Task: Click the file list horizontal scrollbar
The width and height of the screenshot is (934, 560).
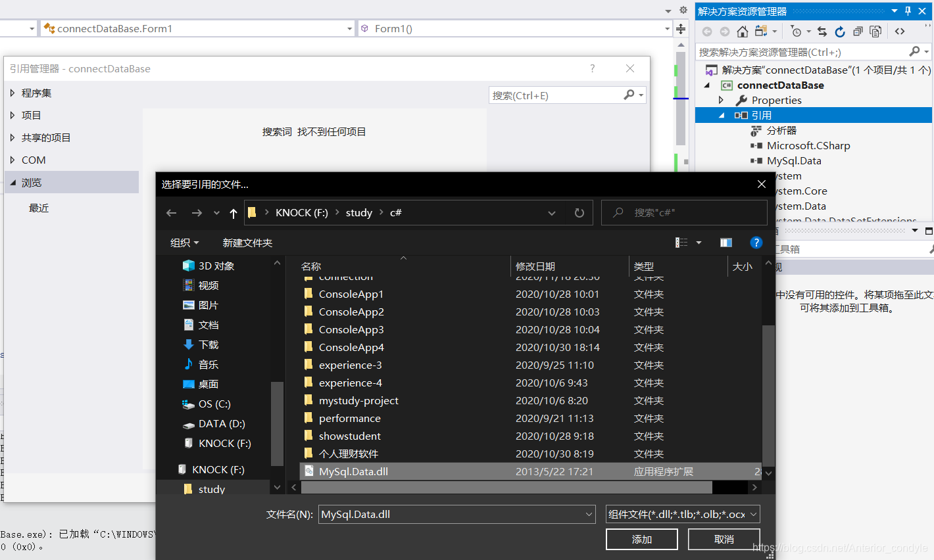Action: (x=506, y=487)
